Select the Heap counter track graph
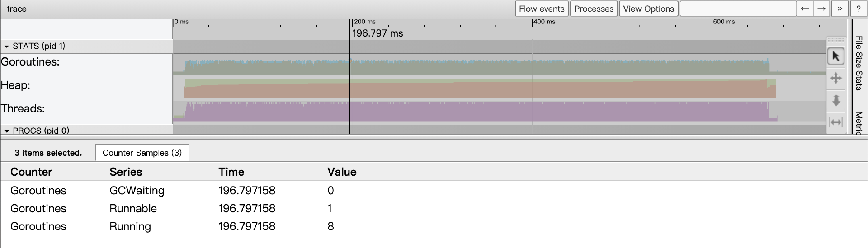Screen dimensions: 868x248 coord(452,88)
